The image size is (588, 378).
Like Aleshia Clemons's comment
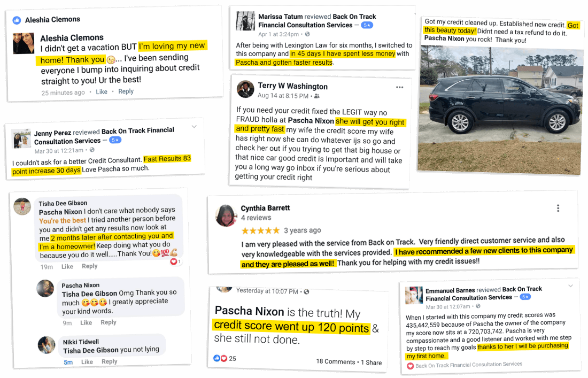(102, 92)
